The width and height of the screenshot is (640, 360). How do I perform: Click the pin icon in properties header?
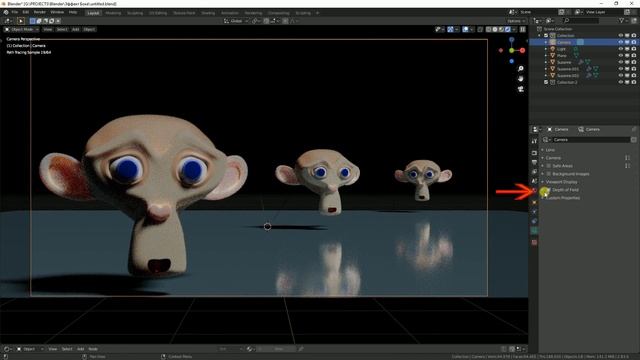634,129
